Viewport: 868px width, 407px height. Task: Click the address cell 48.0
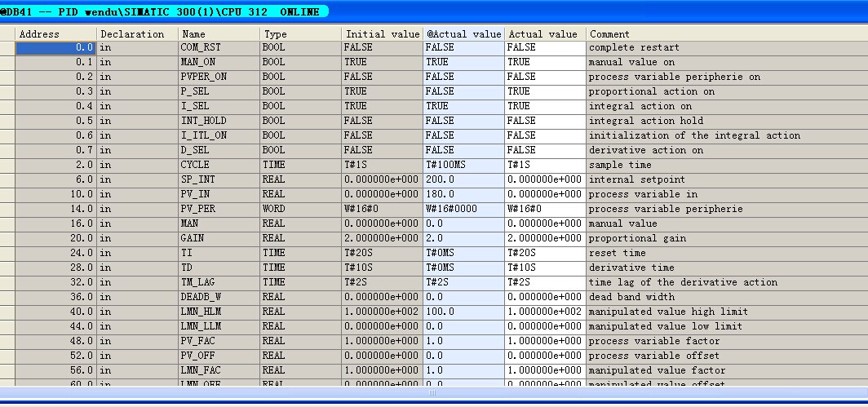click(x=56, y=341)
